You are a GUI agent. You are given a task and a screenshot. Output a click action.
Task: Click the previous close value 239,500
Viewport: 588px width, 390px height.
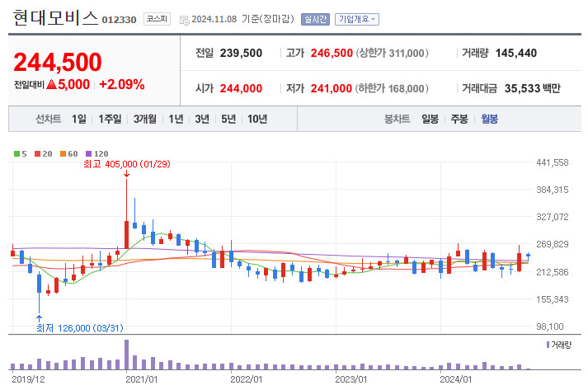pyautogui.click(x=241, y=53)
